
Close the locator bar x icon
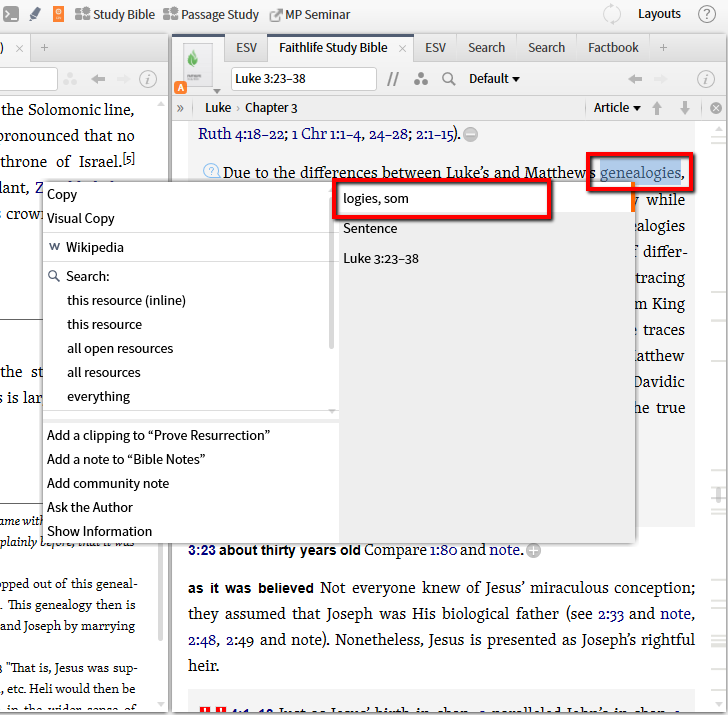pyautogui.click(x=716, y=108)
